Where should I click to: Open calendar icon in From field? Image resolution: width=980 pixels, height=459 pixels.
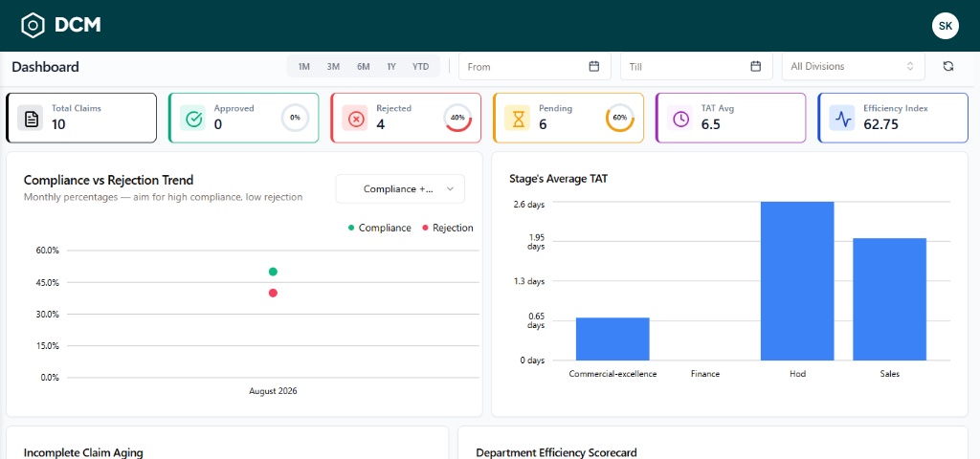tap(593, 66)
